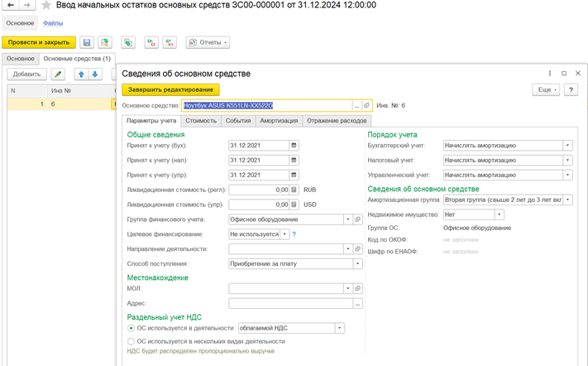Expand Бухгалтерский учет dropdown
Image resolution: width=588 pixels, height=366 pixels.
click(568, 145)
